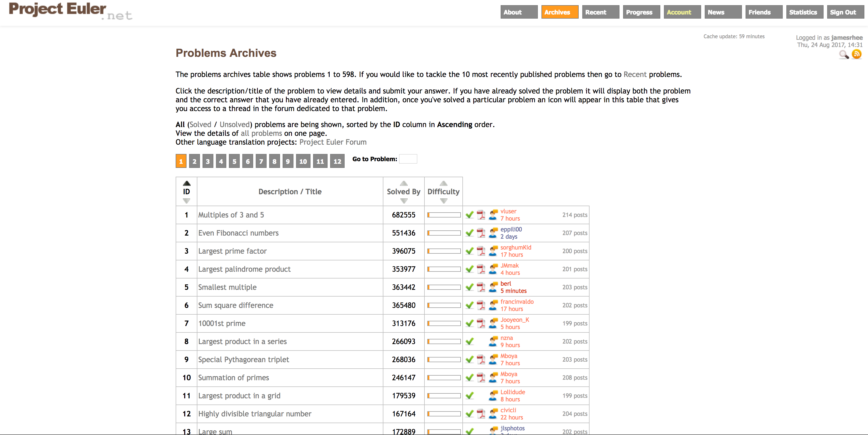The height and width of the screenshot is (435, 868).
Task: Show only Unsolved problems link
Action: click(x=235, y=124)
